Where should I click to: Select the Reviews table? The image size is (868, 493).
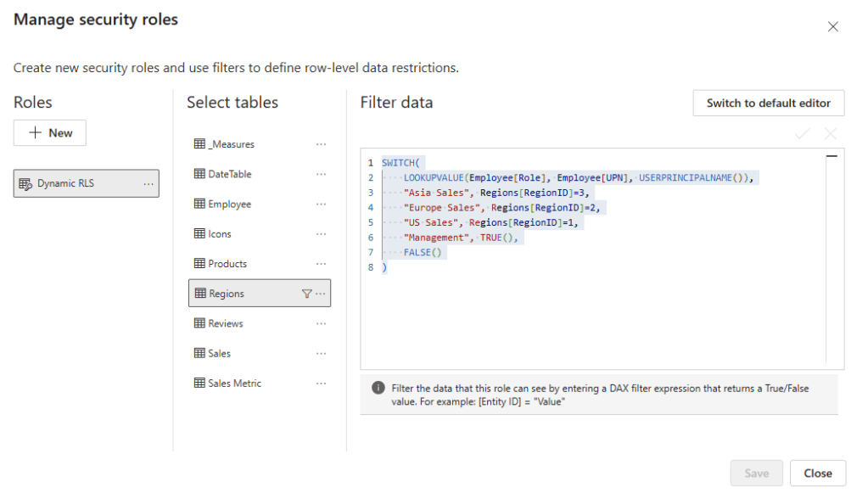(x=226, y=323)
